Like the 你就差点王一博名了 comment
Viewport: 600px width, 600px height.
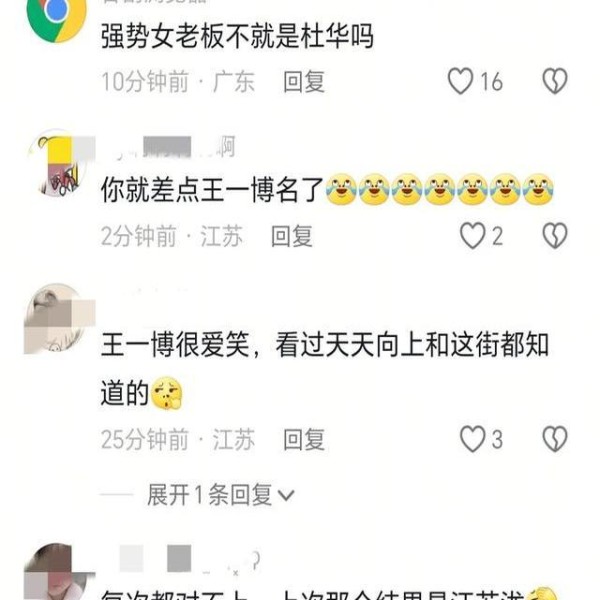(473, 236)
